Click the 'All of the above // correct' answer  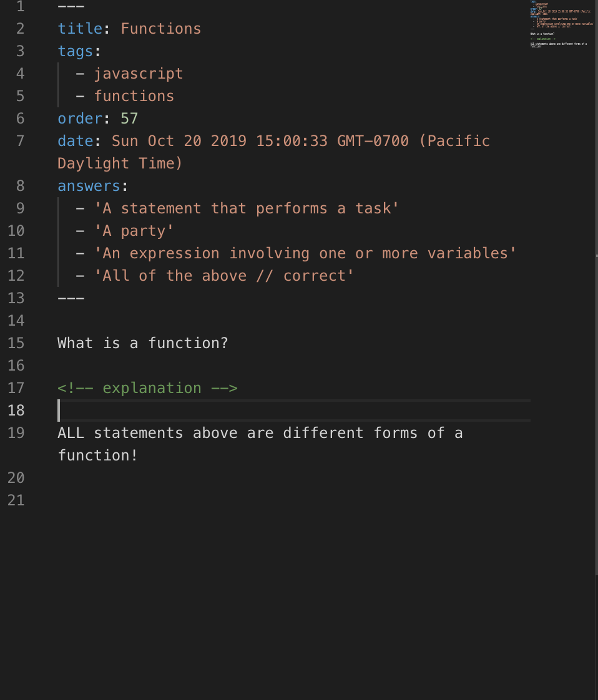tap(224, 276)
